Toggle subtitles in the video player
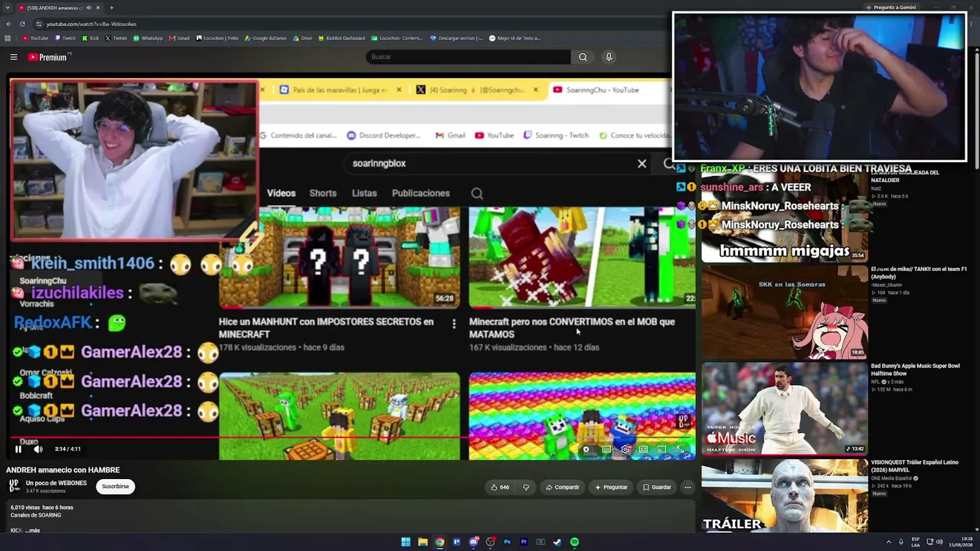 tap(606, 449)
